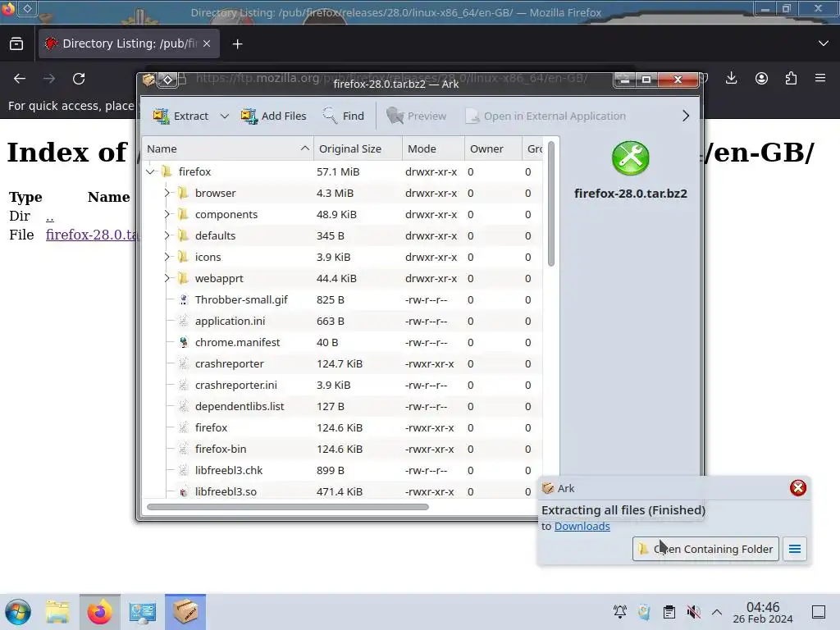
Task: Click the green archive tools icon
Action: (x=631, y=158)
